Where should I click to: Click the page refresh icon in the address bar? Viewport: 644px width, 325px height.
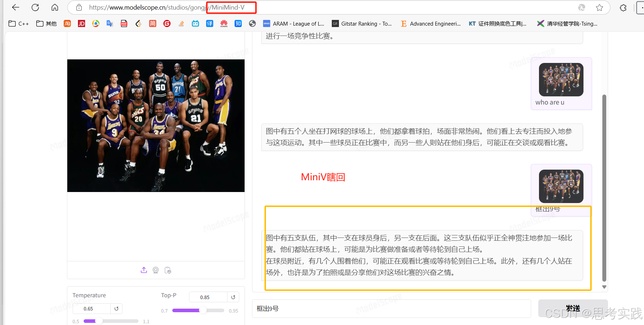pos(35,7)
